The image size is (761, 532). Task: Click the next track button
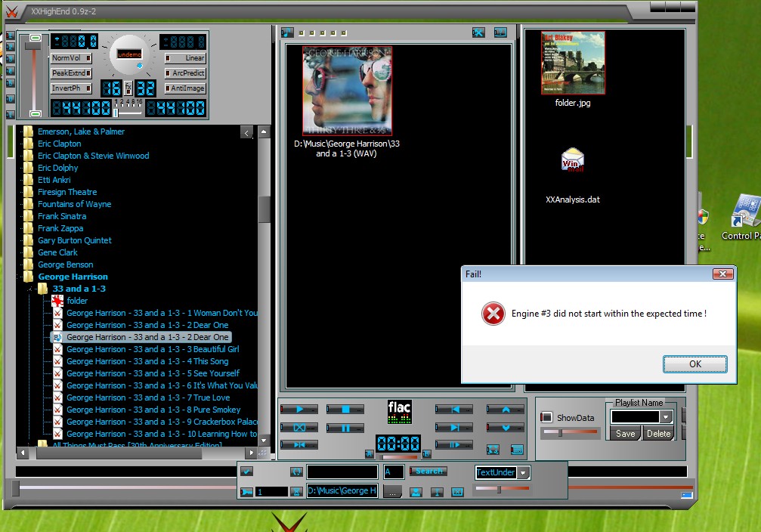point(454,428)
